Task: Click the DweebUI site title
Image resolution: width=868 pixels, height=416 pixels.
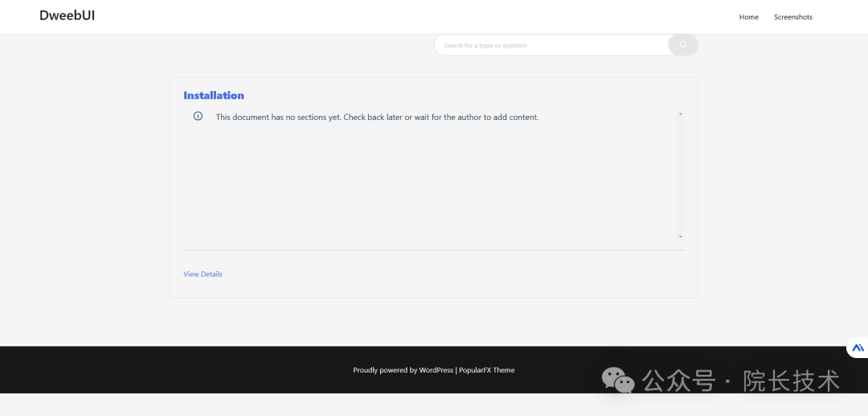Action: pyautogui.click(x=67, y=15)
